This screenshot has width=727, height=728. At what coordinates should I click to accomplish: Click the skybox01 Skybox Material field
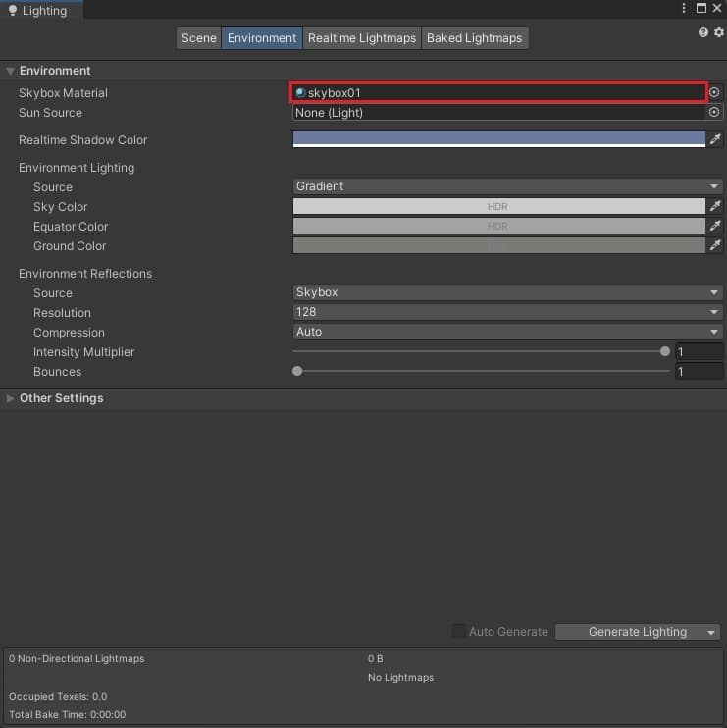click(498, 92)
